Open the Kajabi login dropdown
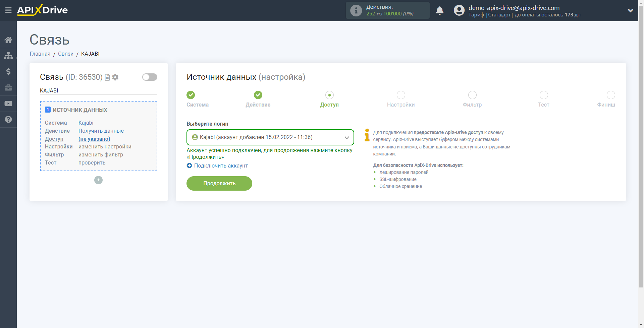 point(270,137)
